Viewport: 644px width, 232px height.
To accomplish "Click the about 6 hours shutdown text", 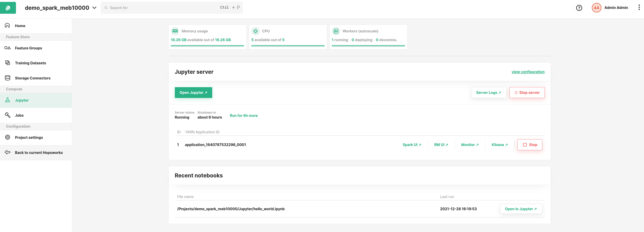I will 209,117.
